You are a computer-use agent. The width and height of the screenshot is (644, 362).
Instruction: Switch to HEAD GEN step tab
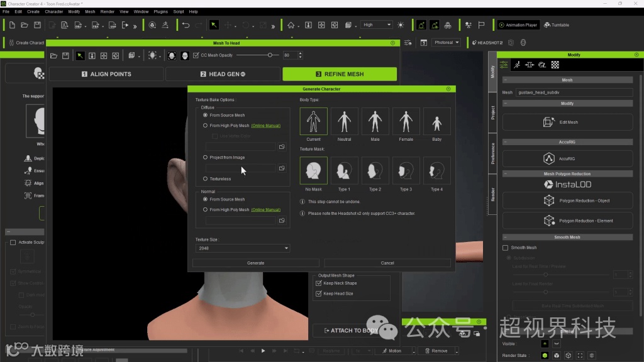(x=223, y=74)
